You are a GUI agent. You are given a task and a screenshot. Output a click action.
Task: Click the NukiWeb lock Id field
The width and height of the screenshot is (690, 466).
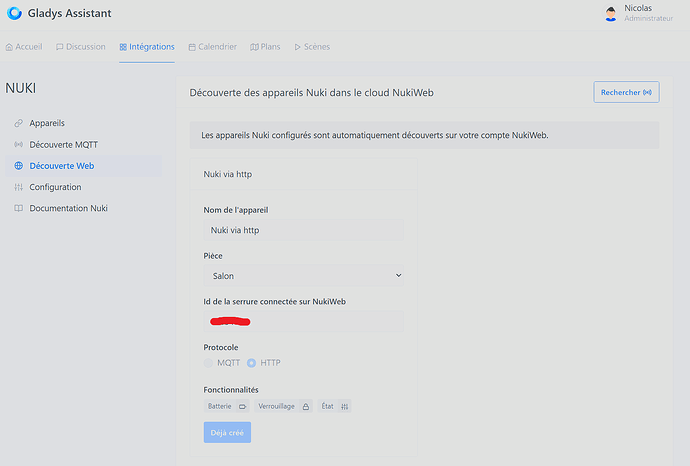[x=303, y=321]
